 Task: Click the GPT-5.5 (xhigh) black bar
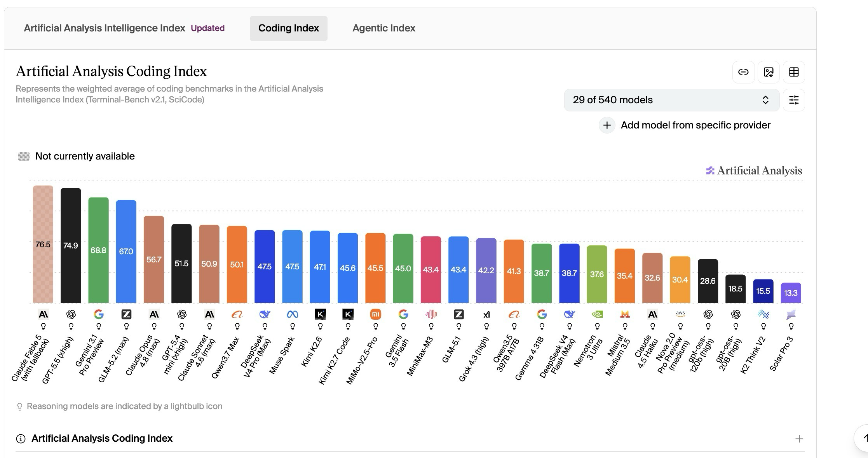click(71, 245)
